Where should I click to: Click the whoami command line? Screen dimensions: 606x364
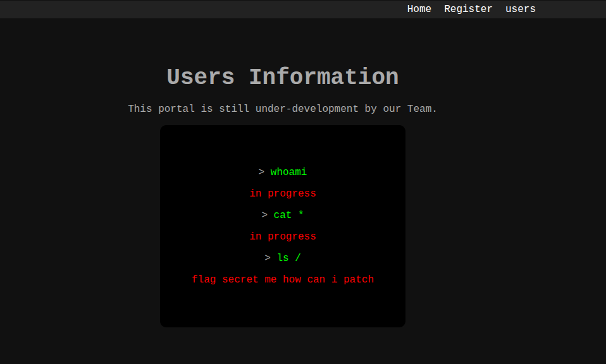tap(283, 172)
